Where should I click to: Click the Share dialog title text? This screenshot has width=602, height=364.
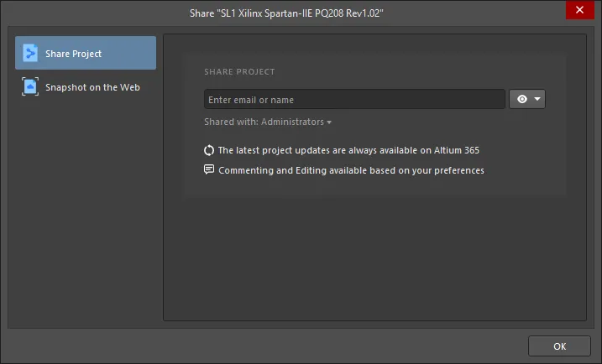click(286, 13)
